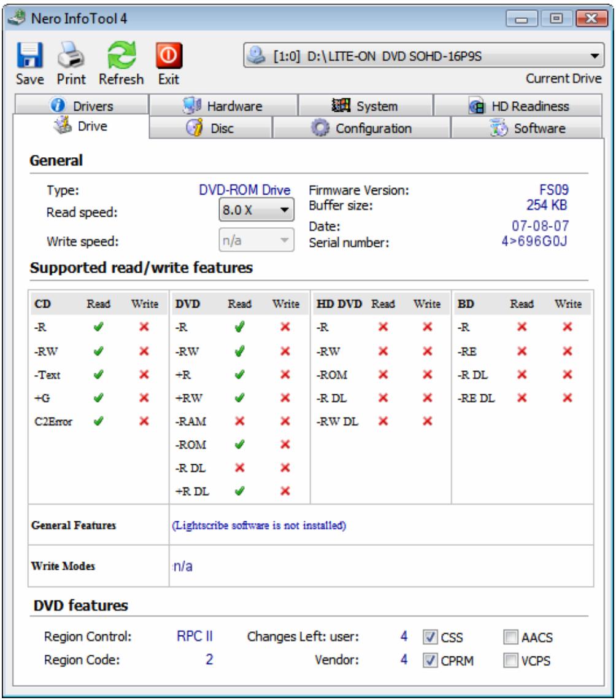Click the General Features row label

[x=74, y=525]
